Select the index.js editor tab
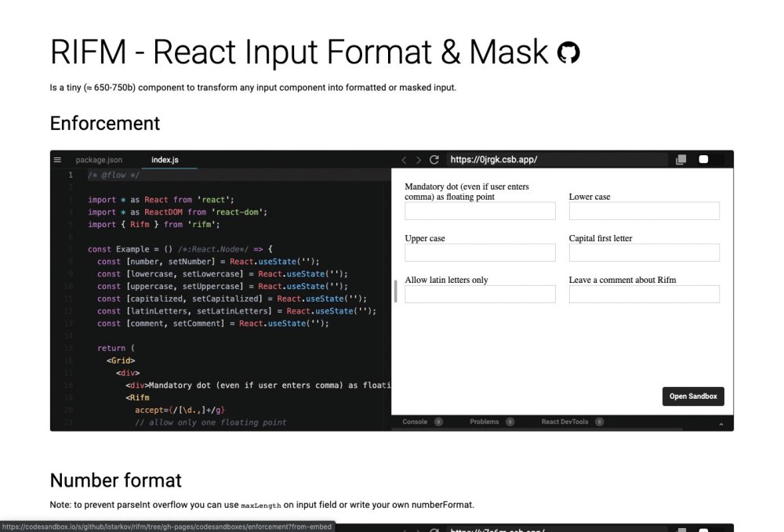784x532 pixels. coord(165,160)
